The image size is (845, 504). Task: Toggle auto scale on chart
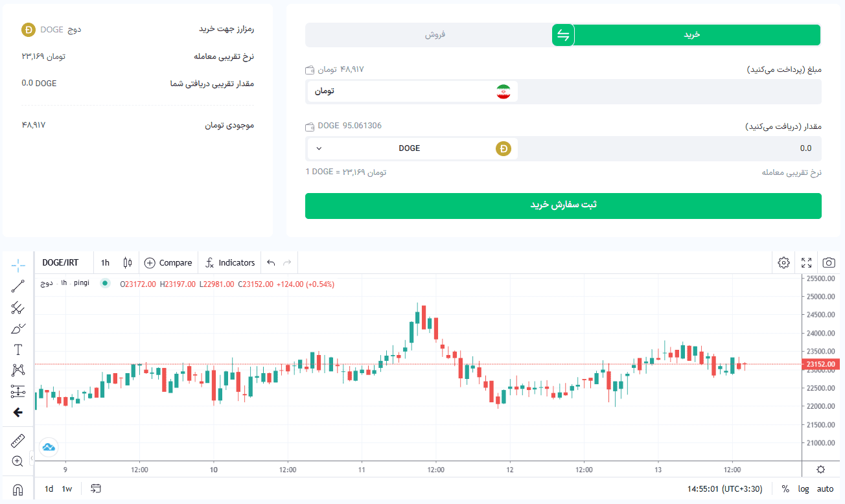(825, 488)
